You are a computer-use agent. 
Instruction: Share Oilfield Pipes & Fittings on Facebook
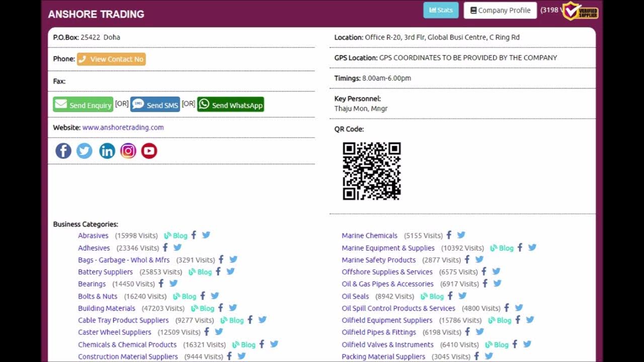click(x=467, y=332)
